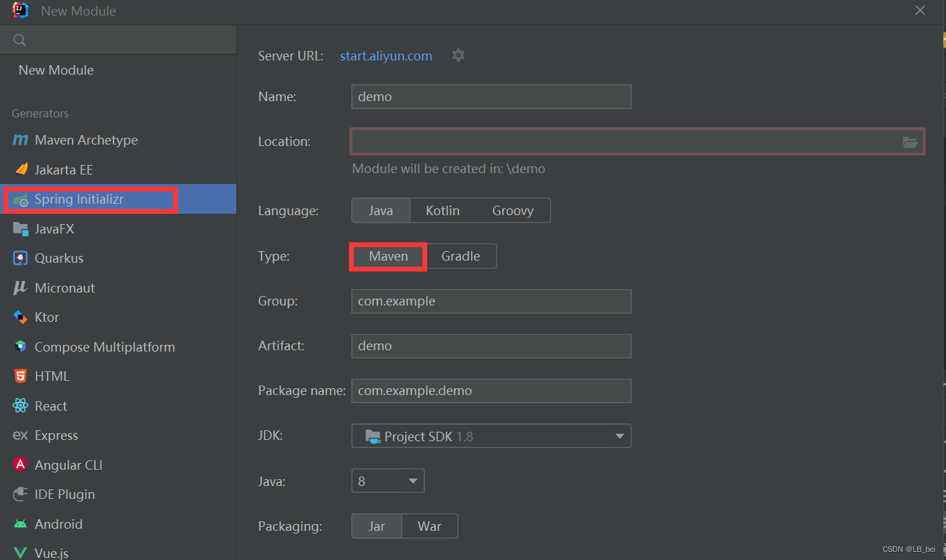Click the Name input field

(x=491, y=96)
